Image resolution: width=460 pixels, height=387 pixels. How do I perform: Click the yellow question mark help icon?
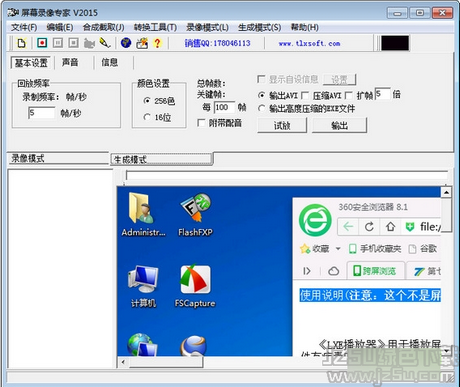(x=157, y=43)
